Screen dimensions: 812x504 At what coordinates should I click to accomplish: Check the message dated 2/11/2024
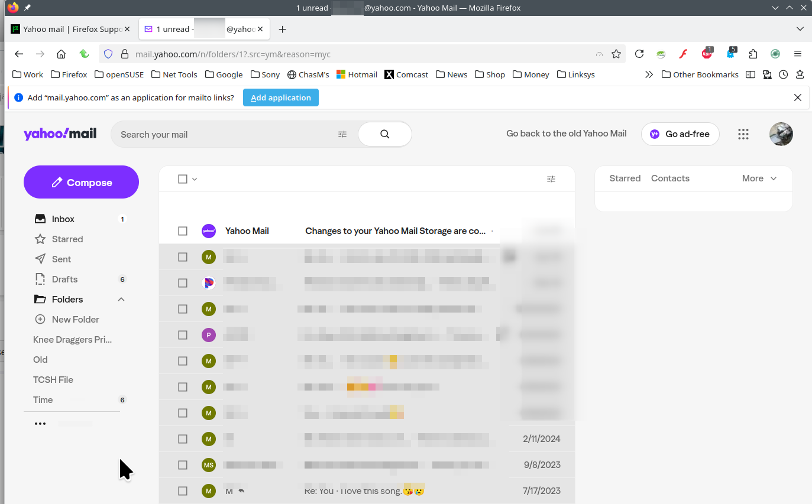(183, 439)
